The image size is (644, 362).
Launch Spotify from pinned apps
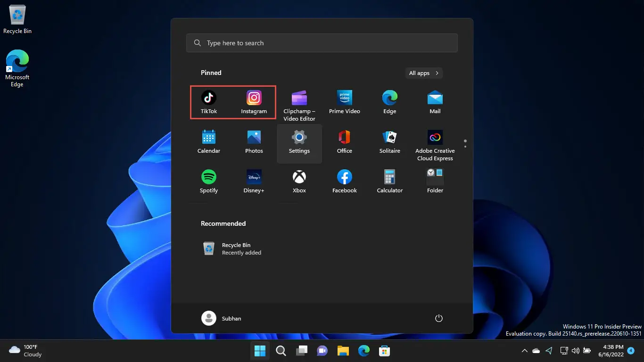pyautogui.click(x=209, y=181)
